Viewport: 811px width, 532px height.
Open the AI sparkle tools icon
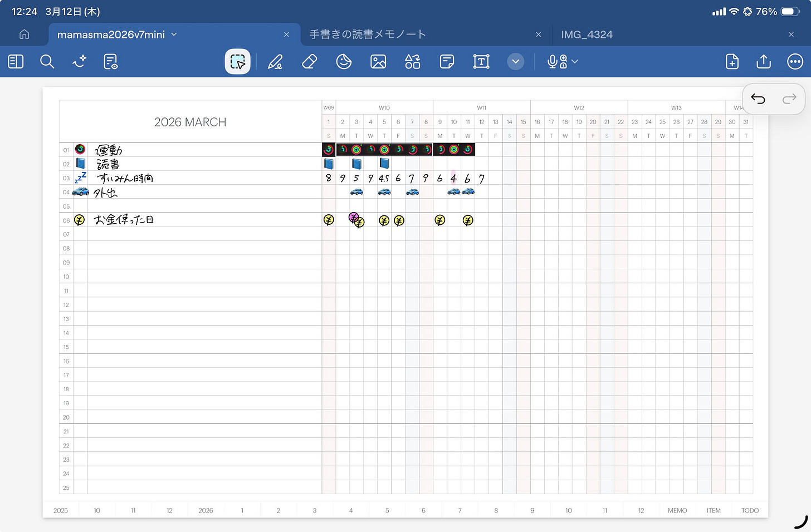79,62
